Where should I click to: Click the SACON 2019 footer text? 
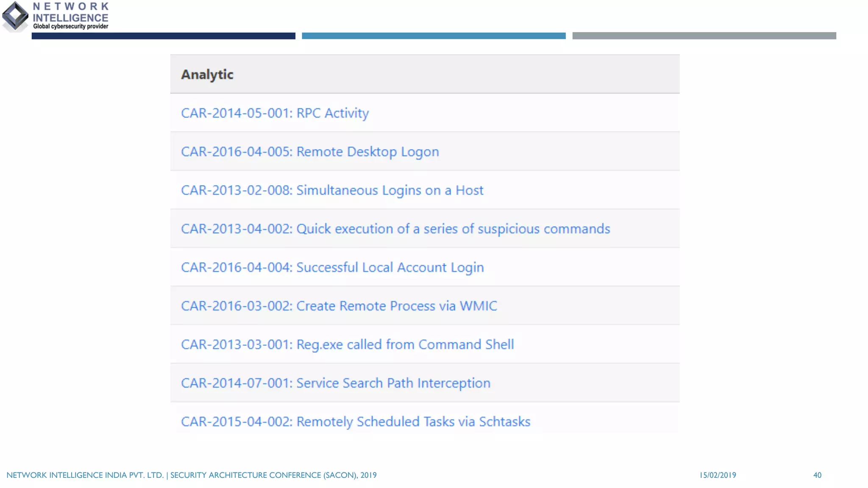coord(273,475)
